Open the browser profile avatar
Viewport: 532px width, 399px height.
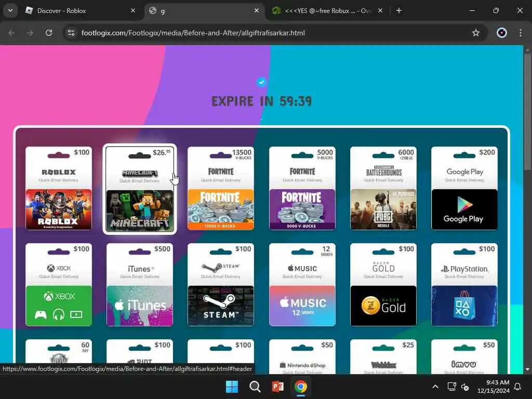point(502,33)
